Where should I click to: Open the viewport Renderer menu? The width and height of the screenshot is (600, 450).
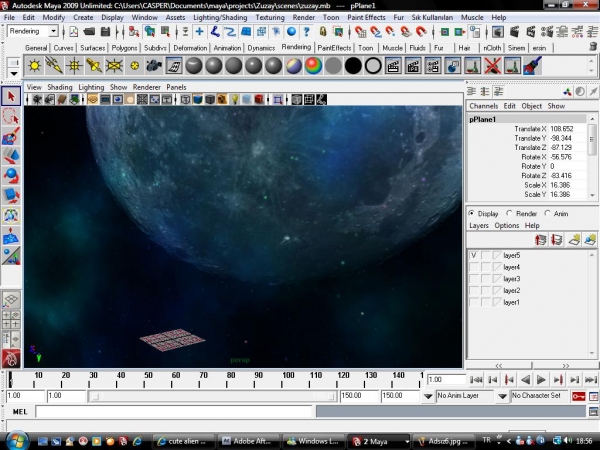(x=147, y=87)
